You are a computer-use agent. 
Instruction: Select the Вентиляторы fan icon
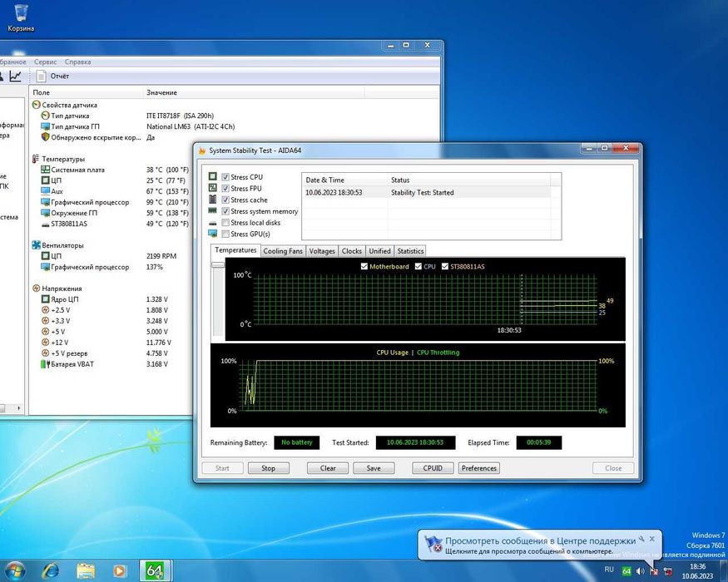tap(37, 245)
